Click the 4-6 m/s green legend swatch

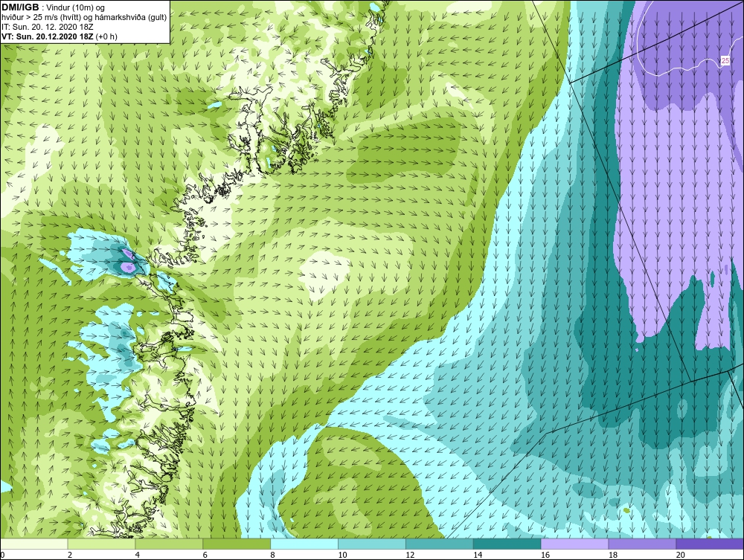169,544
